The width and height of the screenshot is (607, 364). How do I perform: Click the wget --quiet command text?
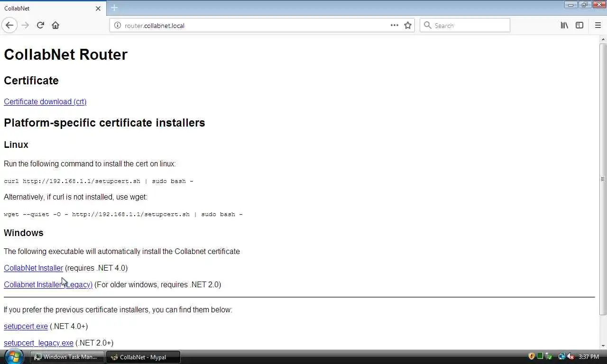[x=123, y=214]
